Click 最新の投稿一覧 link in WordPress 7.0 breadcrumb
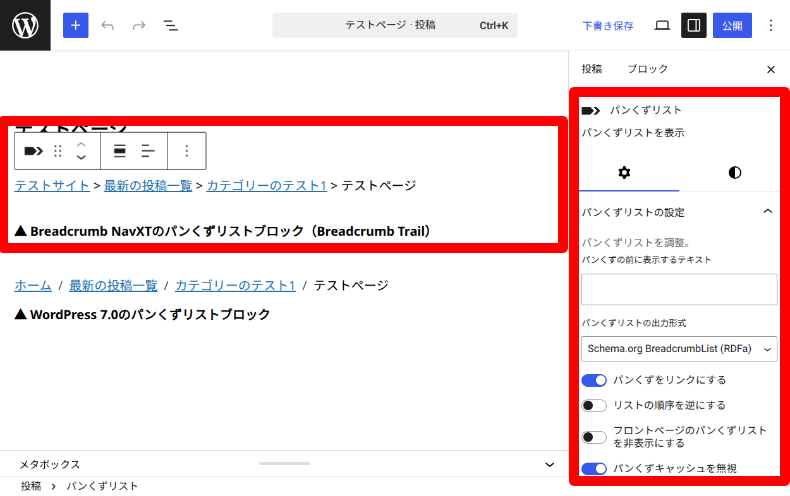 (x=113, y=286)
